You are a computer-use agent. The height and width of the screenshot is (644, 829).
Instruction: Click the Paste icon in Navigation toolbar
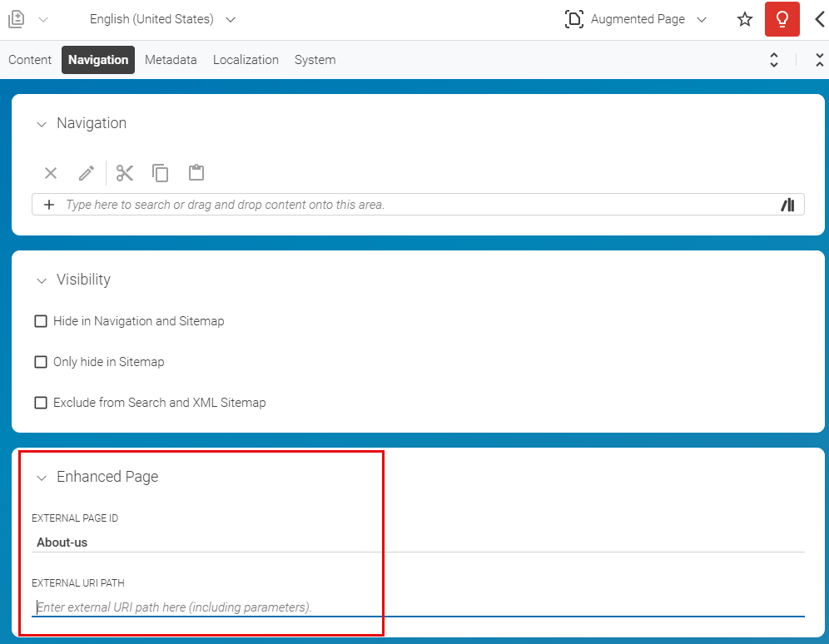[196, 172]
